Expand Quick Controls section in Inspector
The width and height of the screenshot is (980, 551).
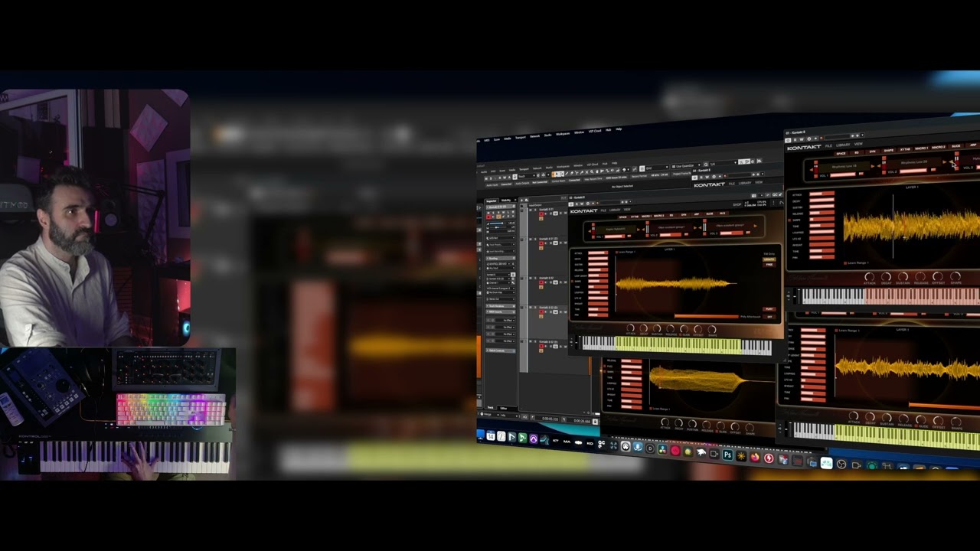click(501, 350)
